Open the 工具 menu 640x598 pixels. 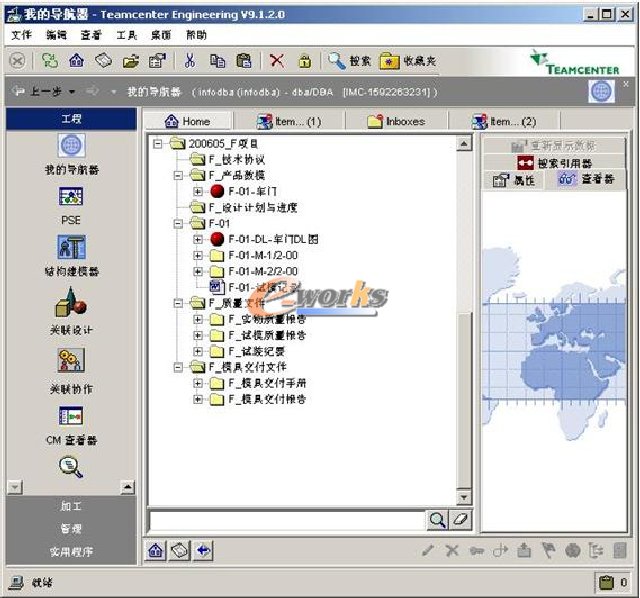pyautogui.click(x=126, y=34)
